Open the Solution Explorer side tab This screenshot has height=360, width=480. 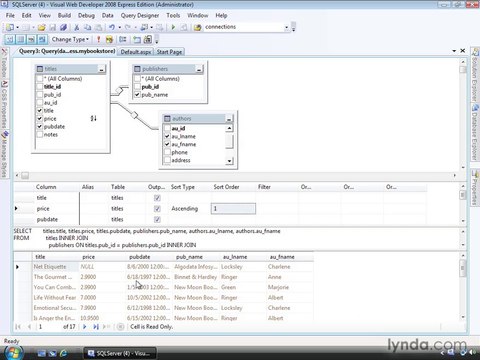pos(475,75)
